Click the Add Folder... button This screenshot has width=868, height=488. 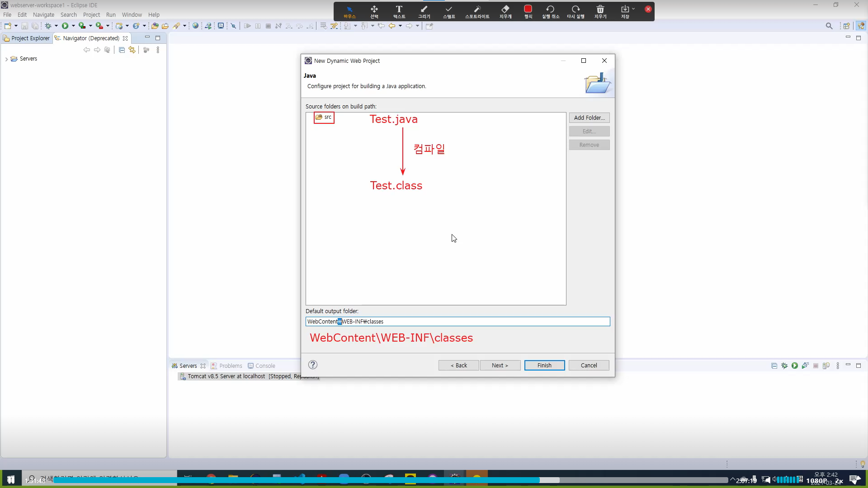pyautogui.click(x=589, y=117)
